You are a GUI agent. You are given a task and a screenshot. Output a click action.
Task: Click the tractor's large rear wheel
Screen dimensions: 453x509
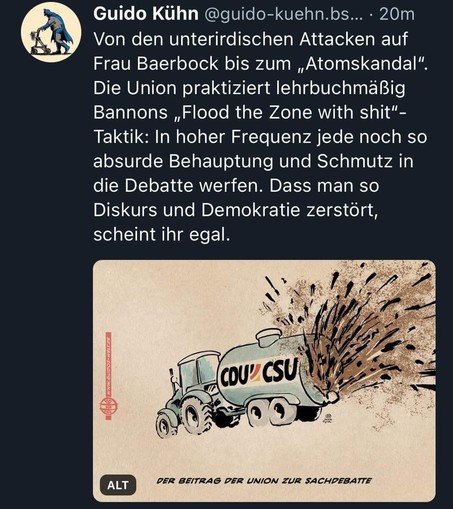(196, 413)
